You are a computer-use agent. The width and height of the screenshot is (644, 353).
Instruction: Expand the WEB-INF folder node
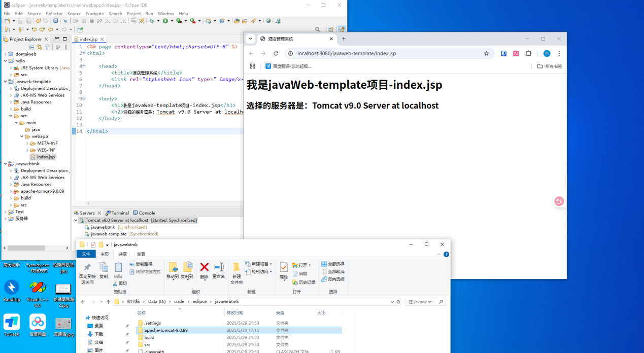coord(27,150)
